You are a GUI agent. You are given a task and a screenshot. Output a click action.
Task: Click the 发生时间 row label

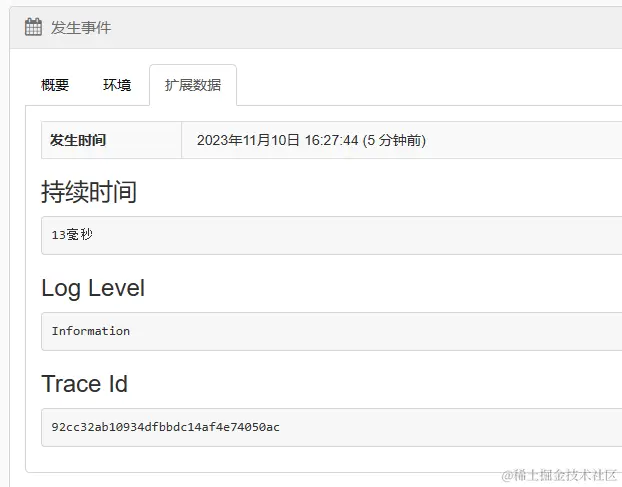(x=78, y=140)
